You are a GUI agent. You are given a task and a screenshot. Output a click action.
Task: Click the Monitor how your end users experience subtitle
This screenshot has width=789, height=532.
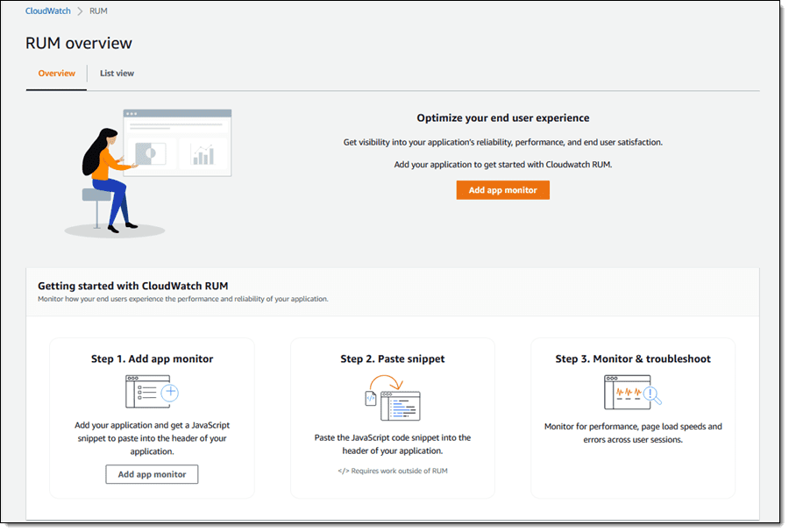(183, 299)
